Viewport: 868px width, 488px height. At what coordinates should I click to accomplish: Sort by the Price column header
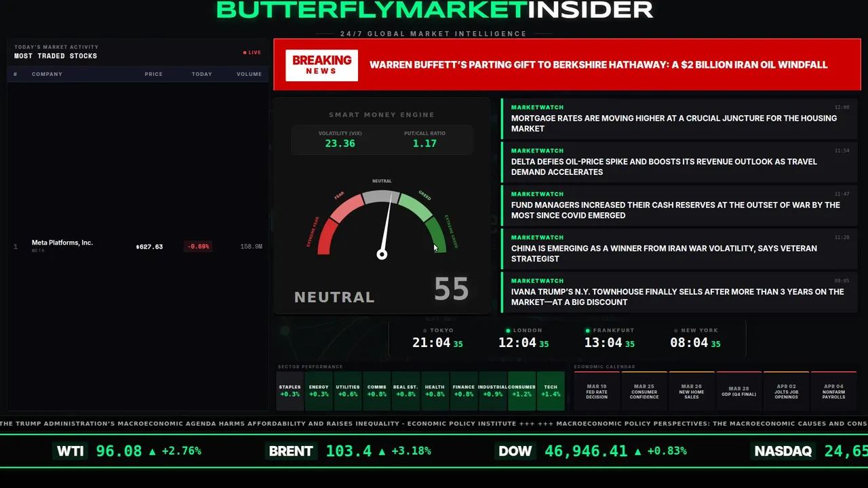click(x=153, y=74)
